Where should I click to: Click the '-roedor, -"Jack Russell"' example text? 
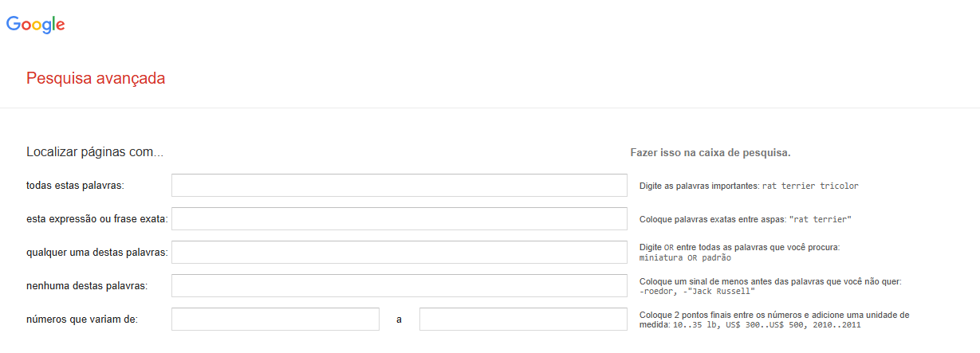point(697,292)
